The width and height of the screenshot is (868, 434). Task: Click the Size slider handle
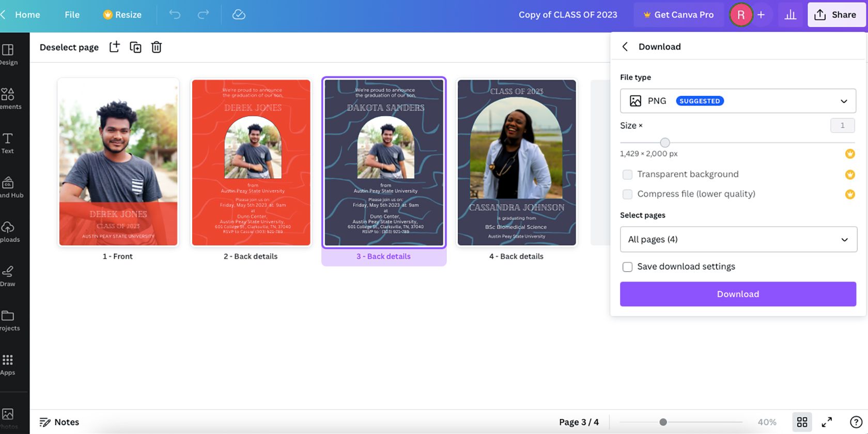pyautogui.click(x=665, y=142)
